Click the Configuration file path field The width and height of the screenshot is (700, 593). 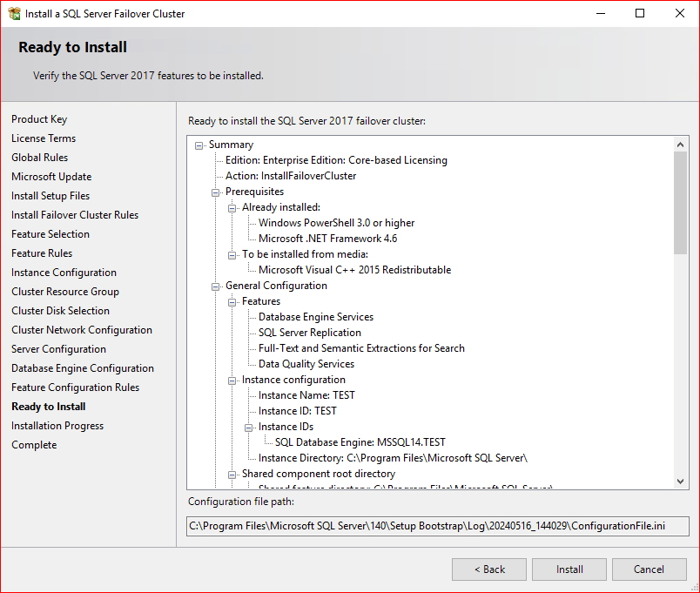(437, 526)
